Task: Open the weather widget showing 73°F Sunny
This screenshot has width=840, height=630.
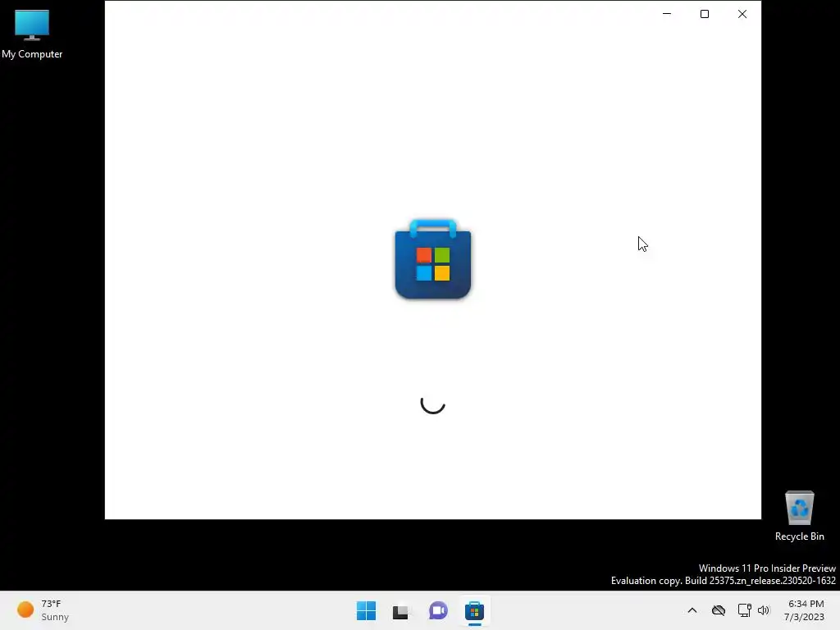Action: click(x=43, y=610)
